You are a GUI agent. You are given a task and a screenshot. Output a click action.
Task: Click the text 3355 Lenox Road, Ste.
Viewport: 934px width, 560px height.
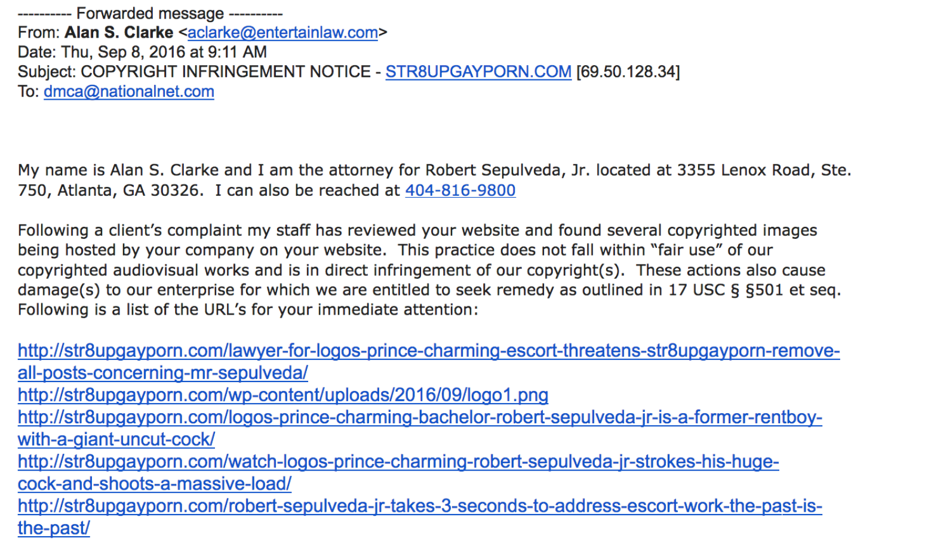764,170
